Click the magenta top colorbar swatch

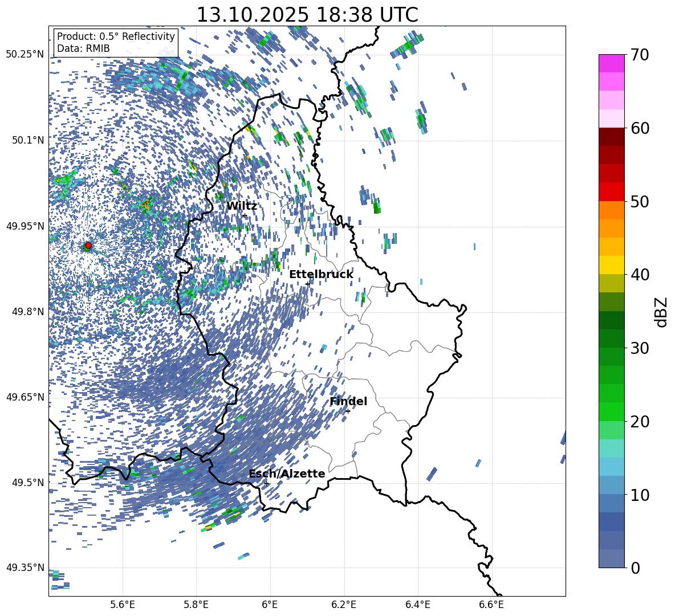612,63
